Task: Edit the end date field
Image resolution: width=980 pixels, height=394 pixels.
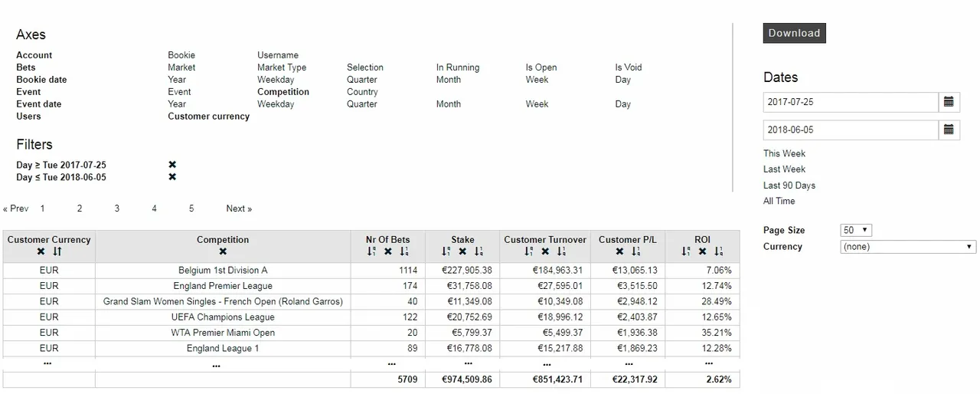Action: click(851, 130)
